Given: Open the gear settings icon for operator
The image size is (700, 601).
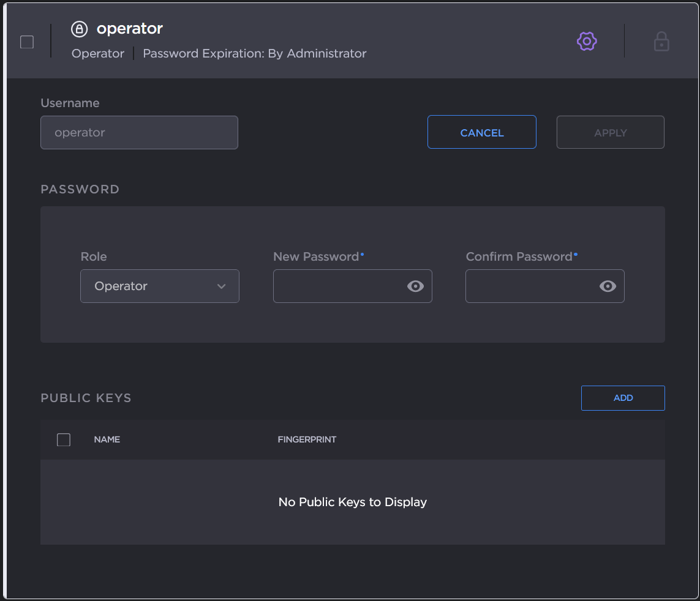Looking at the screenshot, I should click(x=587, y=41).
